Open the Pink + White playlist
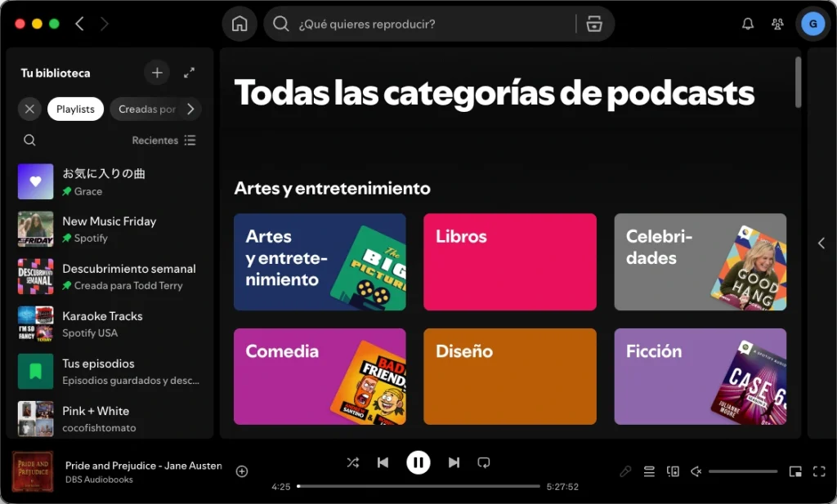This screenshot has height=504, width=837. coord(110,419)
